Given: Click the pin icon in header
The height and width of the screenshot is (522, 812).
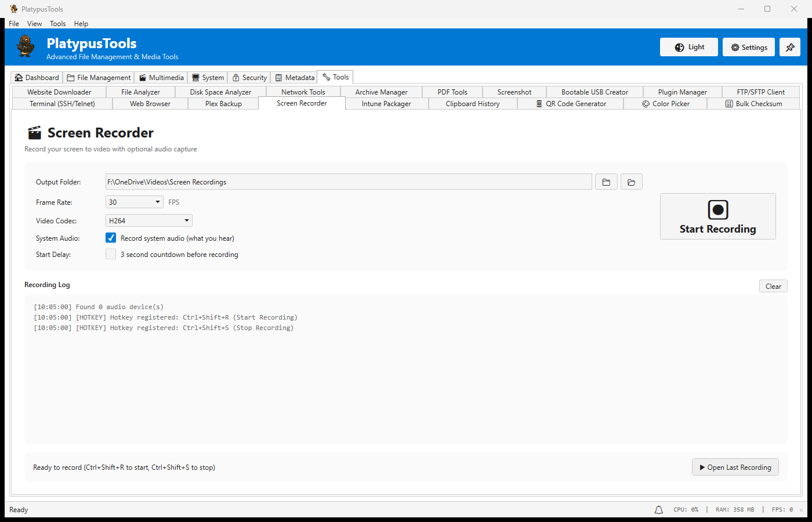Looking at the screenshot, I should 789,48.
